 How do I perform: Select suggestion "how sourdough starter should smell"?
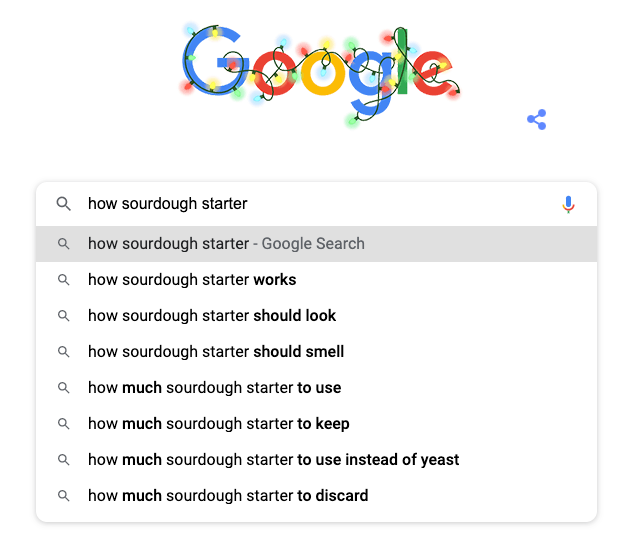[x=216, y=352]
